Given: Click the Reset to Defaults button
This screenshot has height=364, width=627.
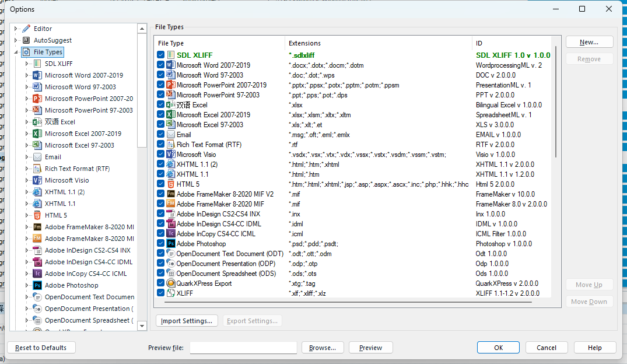Looking at the screenshot, I should [41, 348].
